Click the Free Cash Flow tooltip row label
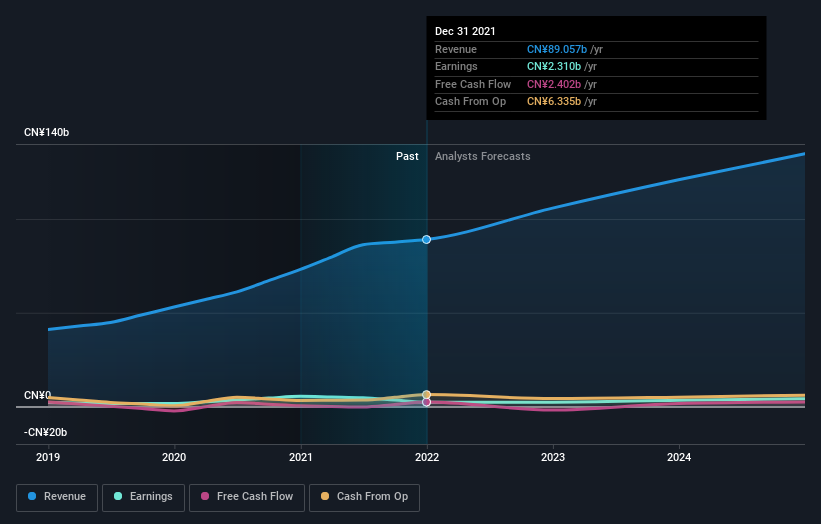The image size is (821, 524). tap(473, 84)
